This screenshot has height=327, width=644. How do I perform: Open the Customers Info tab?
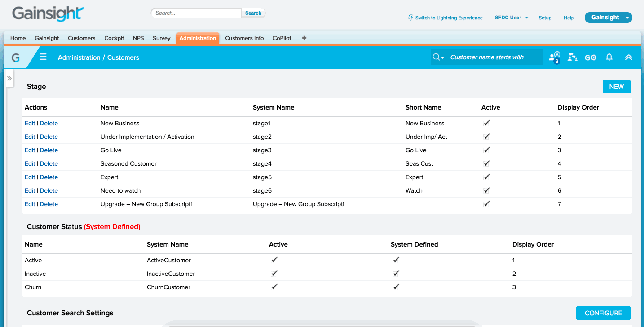pos(244,38)
